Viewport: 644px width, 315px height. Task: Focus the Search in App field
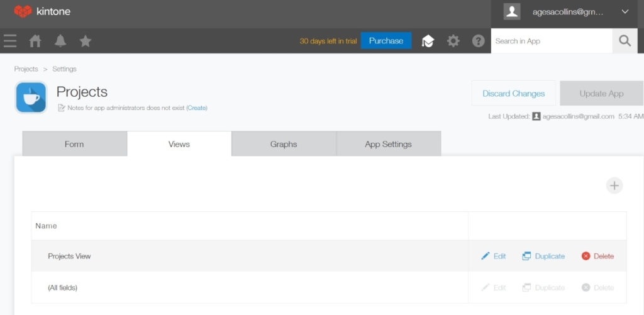tap(550, 41)
